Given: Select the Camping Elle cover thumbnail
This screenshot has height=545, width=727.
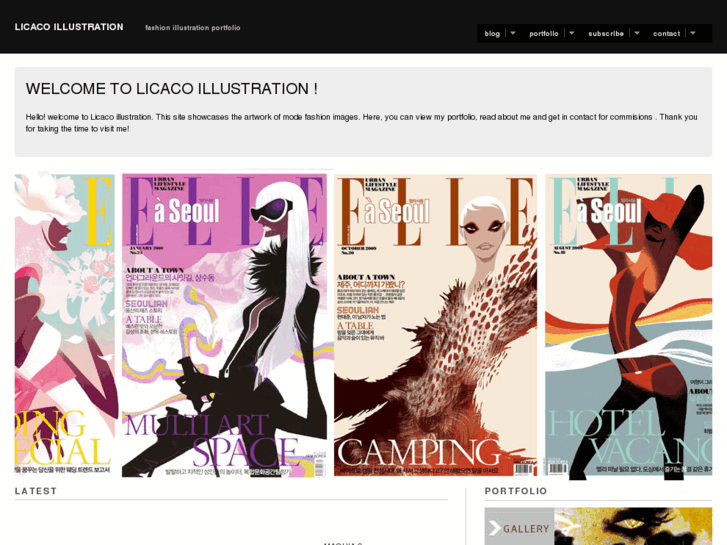Looking at the screenshot, I should tap(435, 325).
